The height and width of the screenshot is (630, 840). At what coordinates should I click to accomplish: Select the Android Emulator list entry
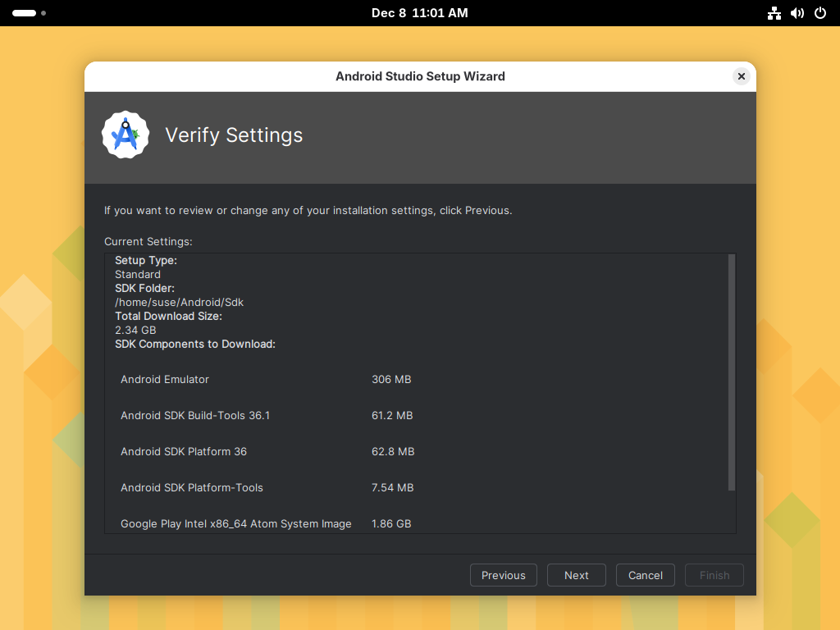(x=165, y=379)
